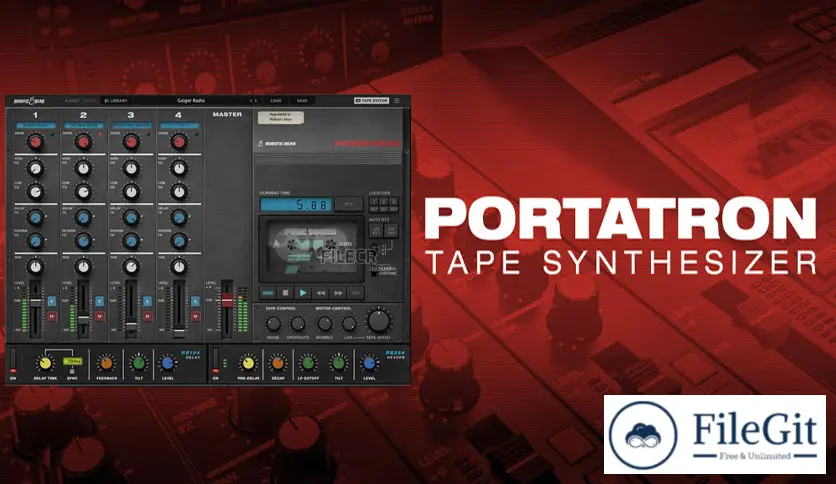Click the Play button on the tape transport

pos(302,293)
